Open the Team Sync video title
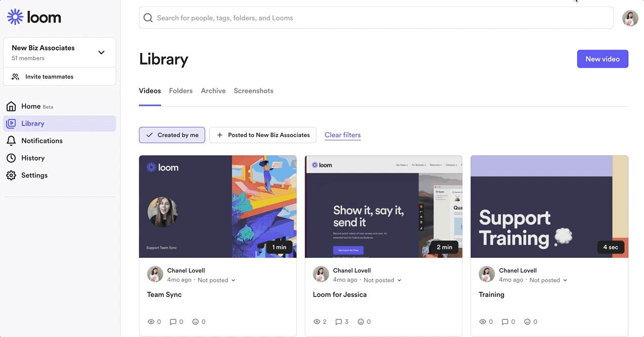 [x=164, y=294]
